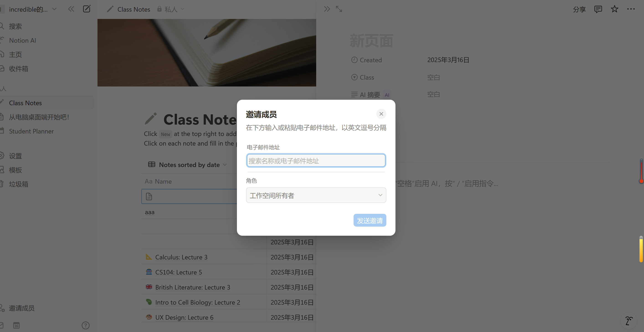Open the 设置 settings item
This screenshot has width=644, height=332.
point(15,156)
